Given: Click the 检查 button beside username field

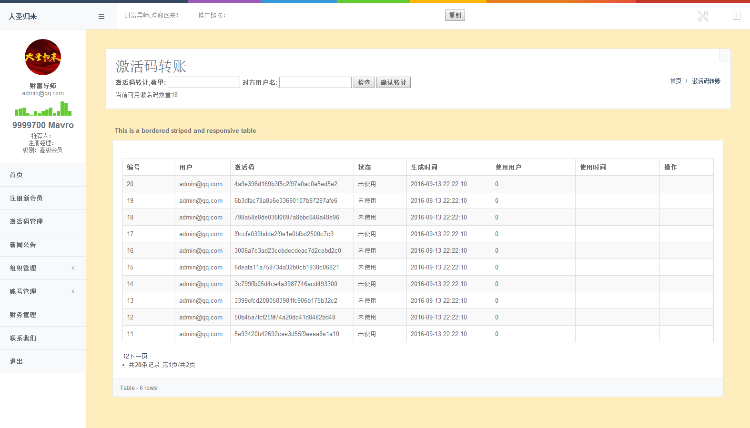Looking at the screenshot, I should 363,82.
